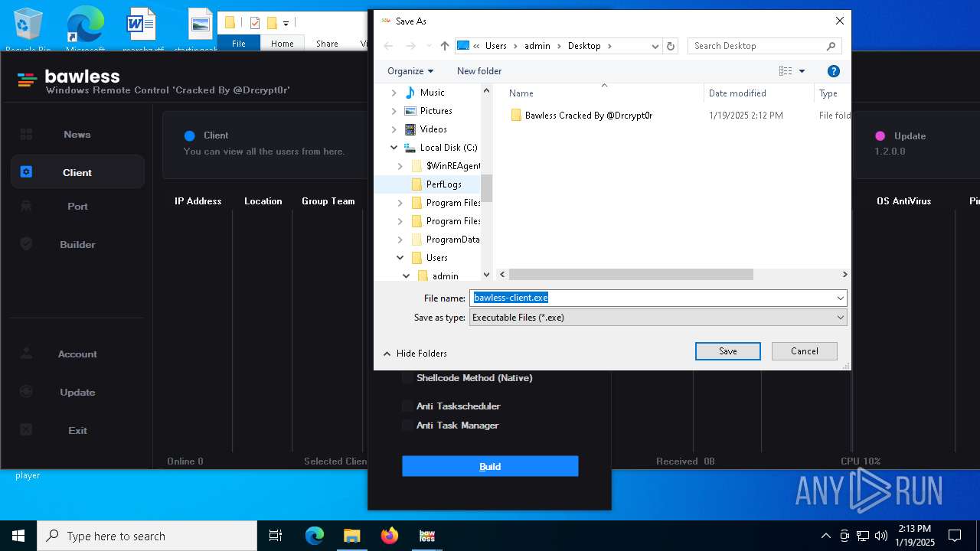Image resolution: width=980 pixels, height=551 pixels.
Task: Click the search magnifier in Search Desktop
Action: point(831,46)
